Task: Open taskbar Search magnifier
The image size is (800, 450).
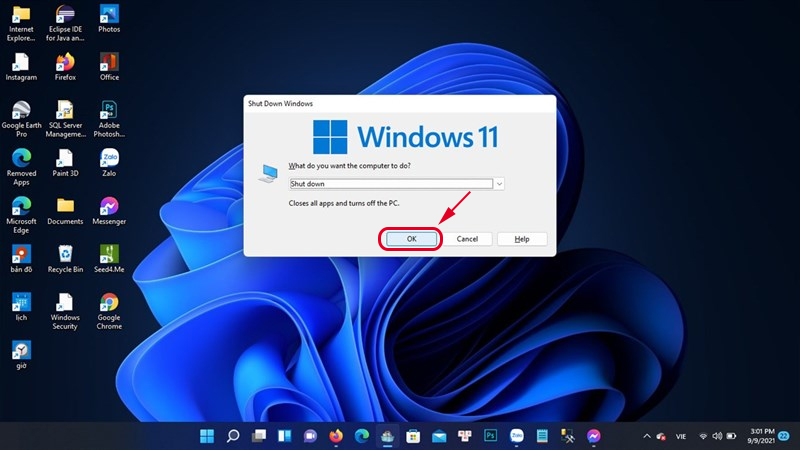Action: click(233, 436)
